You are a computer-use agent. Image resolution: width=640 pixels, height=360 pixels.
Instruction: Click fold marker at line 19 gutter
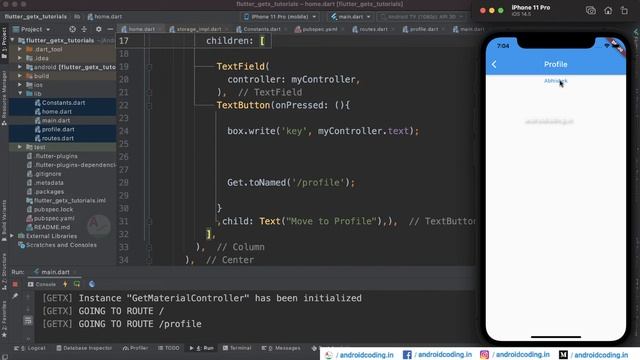[x=149, y=67]
